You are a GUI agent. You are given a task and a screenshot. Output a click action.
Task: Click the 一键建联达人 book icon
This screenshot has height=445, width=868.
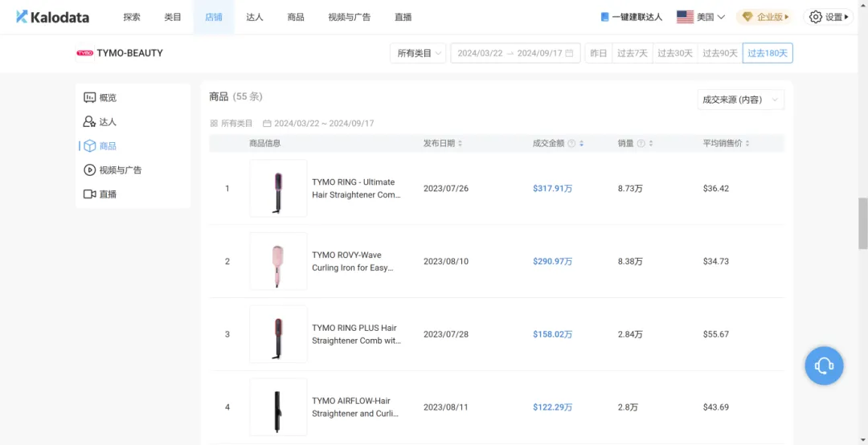(x=605, y=17)
